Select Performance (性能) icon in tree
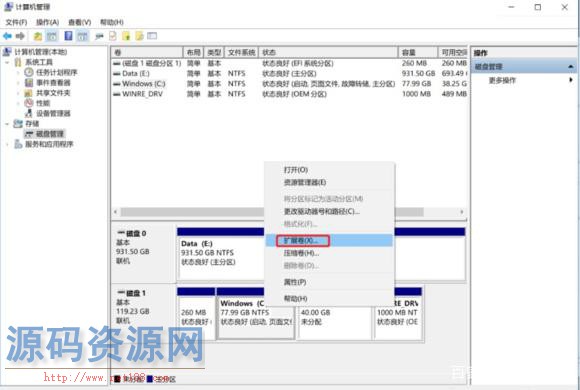 [28, 103]
